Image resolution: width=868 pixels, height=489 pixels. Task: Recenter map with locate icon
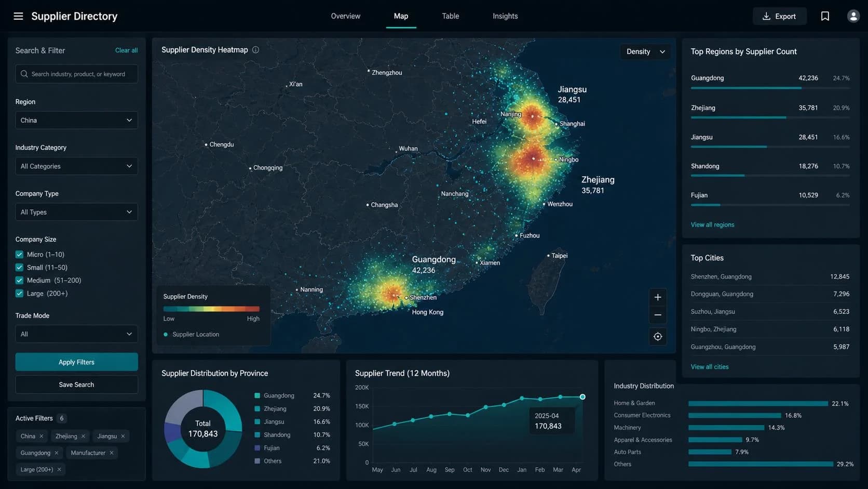pos(658,337)
